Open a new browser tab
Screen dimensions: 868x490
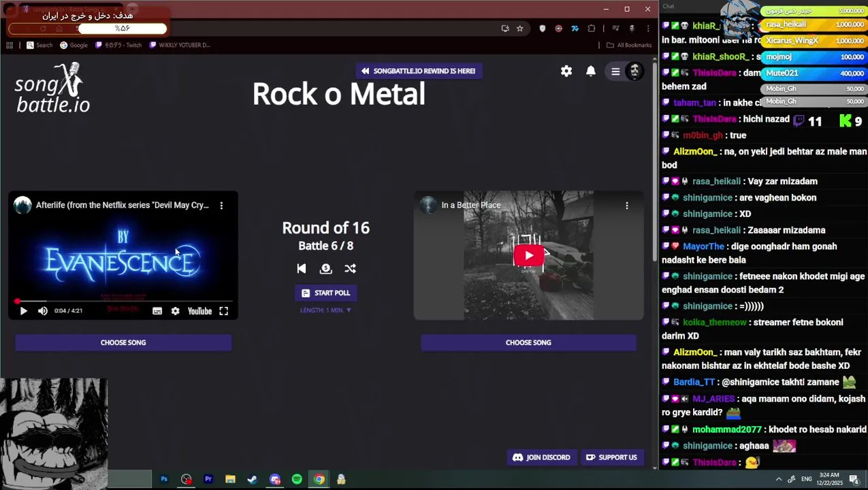(x=133, y=9)
